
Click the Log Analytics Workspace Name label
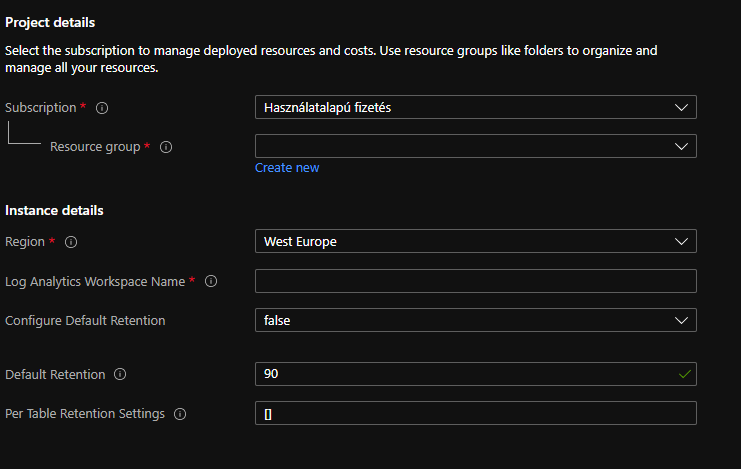pos(95,282)
